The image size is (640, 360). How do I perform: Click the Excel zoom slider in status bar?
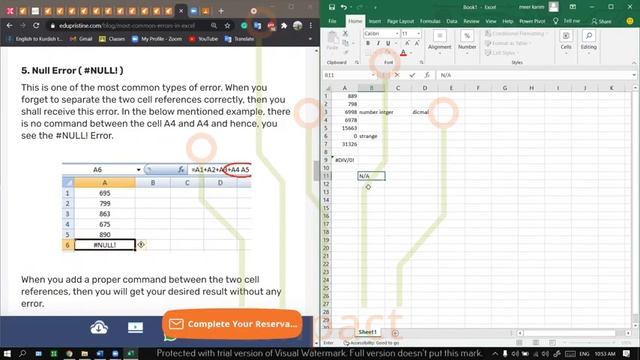tap(589, 342)
